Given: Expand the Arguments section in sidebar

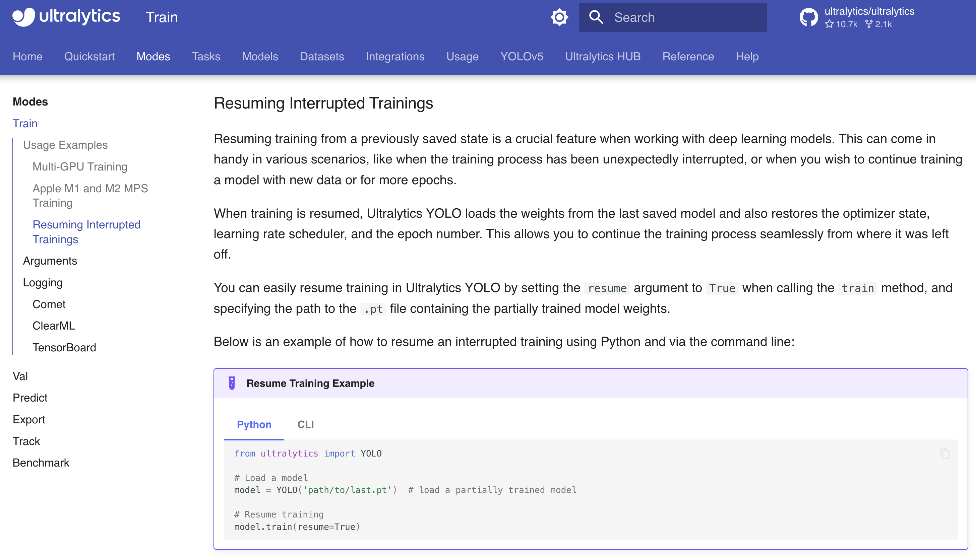Looking at the screenshot, I should (50, 261).
